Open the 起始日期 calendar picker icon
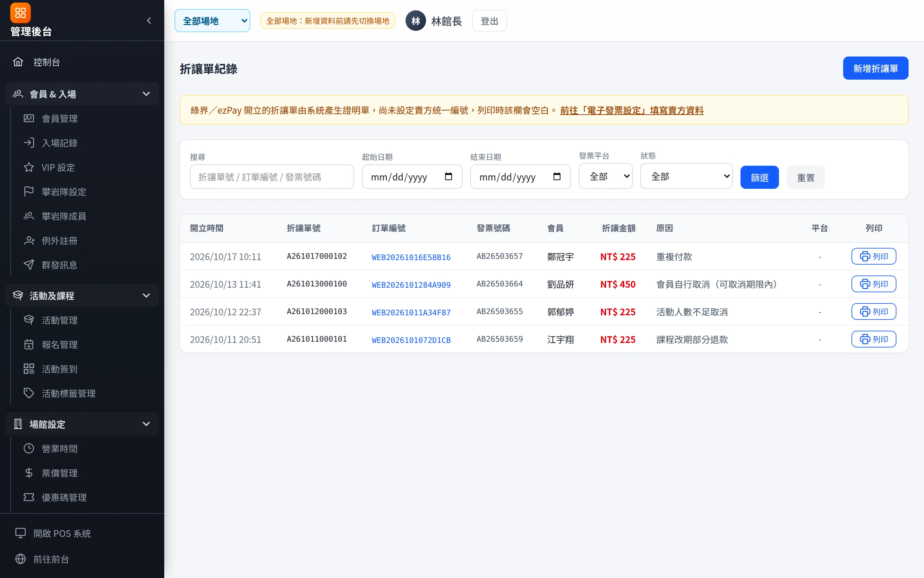The height and width of the screenshot is (578, 924). click(449, 177)
